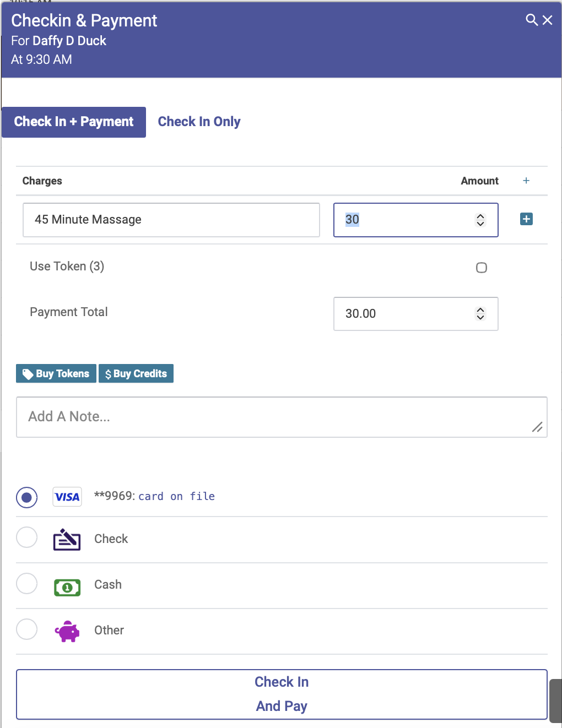Switch to Check In + Payment tab
The width and height of the screenshot is (562, 728).
coord(74,122)
